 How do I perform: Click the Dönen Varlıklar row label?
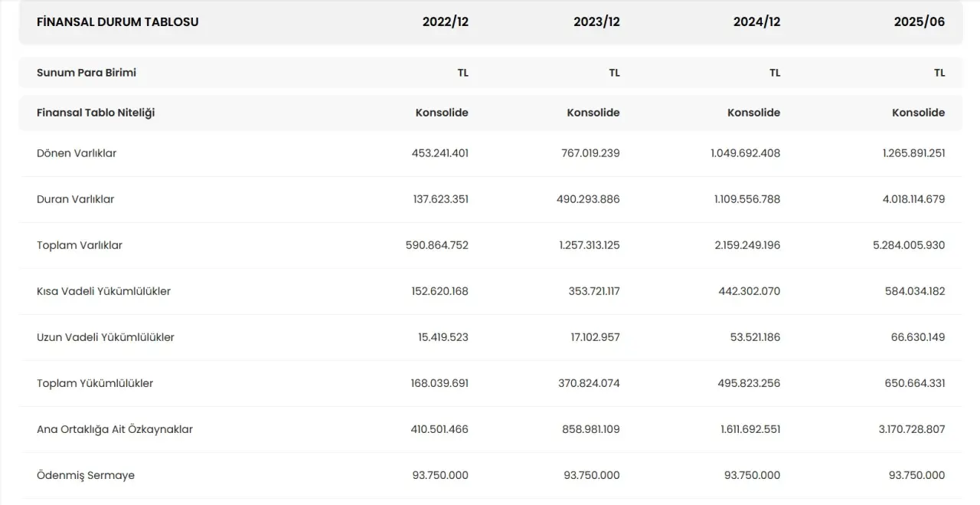point(77,153)
